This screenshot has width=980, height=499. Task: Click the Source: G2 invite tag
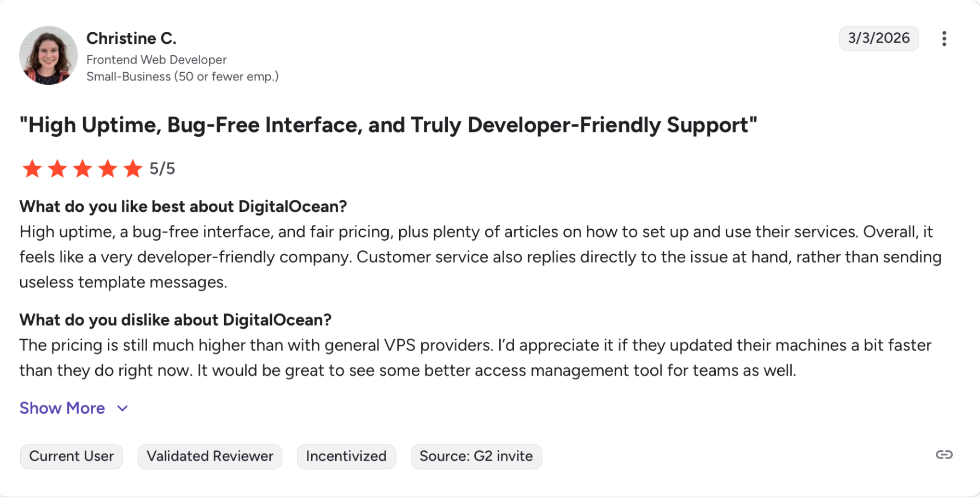pos(476,456)
